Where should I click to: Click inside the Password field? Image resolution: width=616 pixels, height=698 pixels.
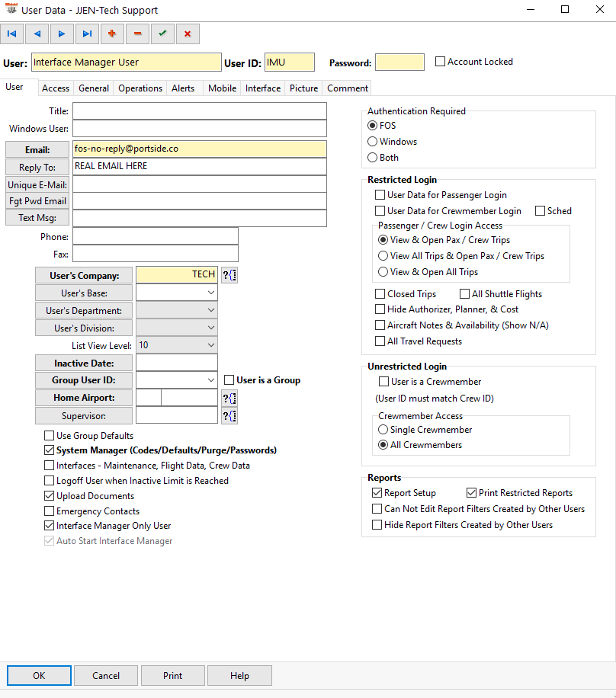tap(399, 62)
